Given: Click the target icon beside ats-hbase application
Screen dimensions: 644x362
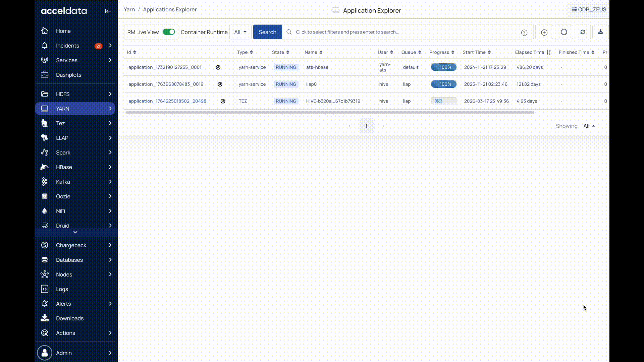Looking at the screenshot, I should pos(218,67).
